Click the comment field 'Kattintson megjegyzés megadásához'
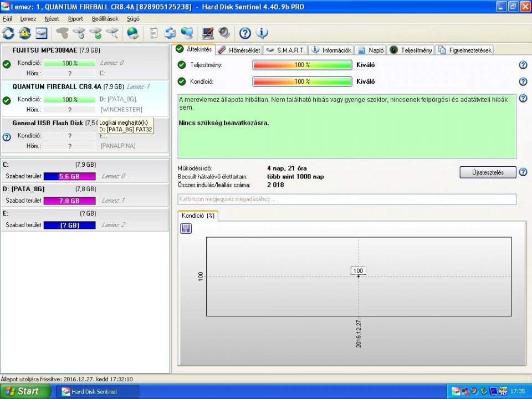 click(x=347, y=199)
